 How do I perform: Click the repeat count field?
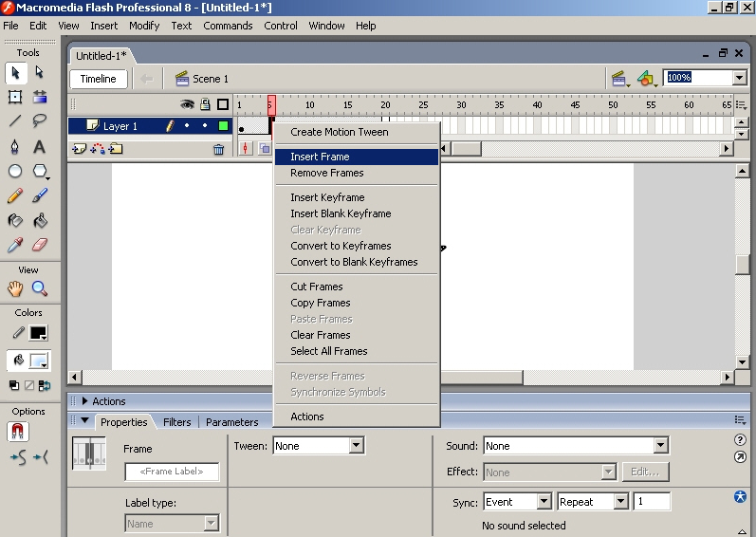click(652, 502)
